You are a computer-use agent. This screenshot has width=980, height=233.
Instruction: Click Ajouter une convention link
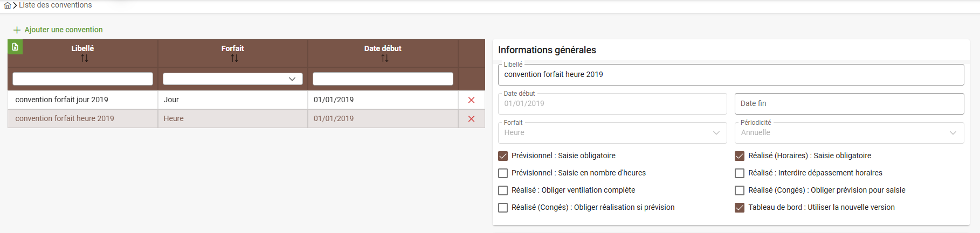tap(64, 30)
